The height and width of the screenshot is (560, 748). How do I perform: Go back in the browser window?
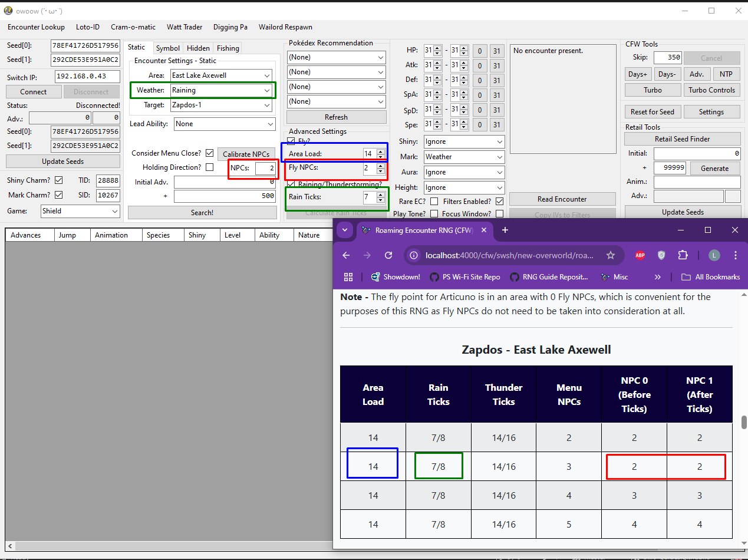[346, 255]
